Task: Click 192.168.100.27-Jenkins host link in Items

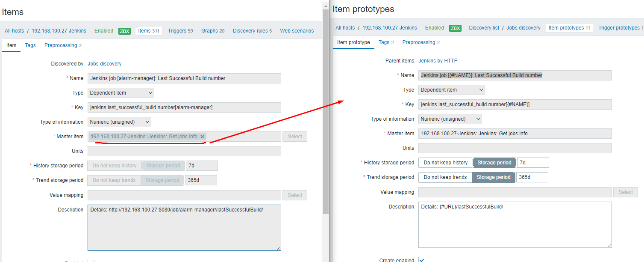Action: click(x=59, y=31)
